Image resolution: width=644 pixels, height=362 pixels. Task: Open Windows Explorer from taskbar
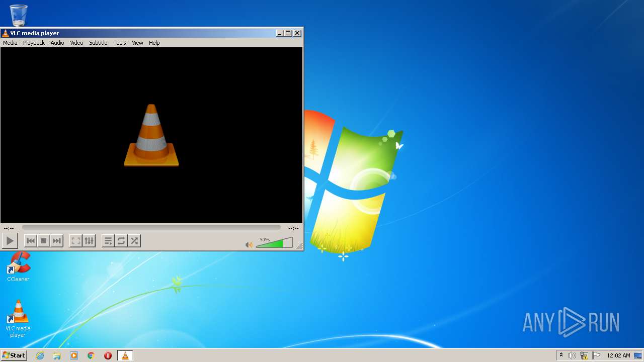tap(57, 355)
